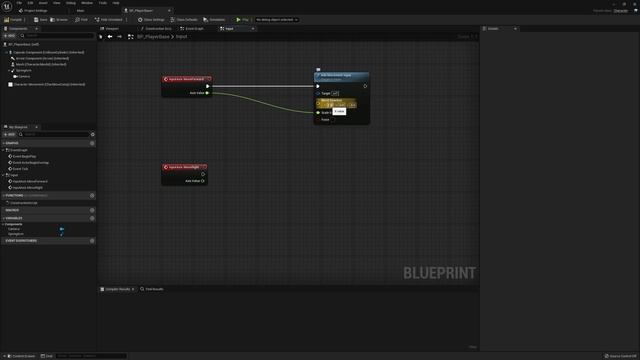Click exec output of Add Movement Input
Viewport: 640px width, 360px height.
point(365,86)
